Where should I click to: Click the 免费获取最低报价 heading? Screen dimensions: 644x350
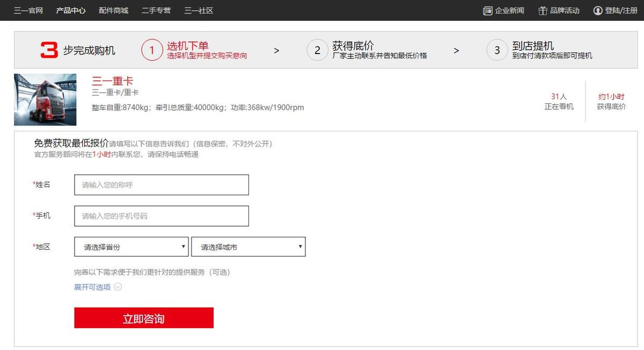click(71, 144)
